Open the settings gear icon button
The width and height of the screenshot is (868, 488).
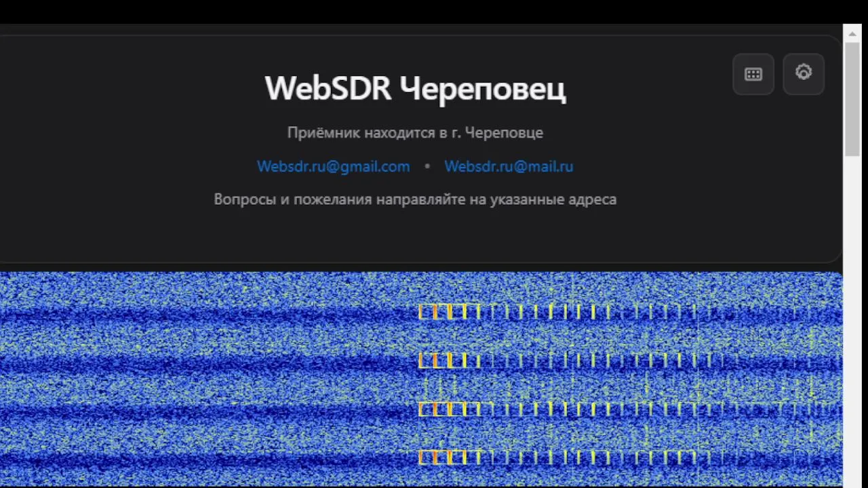(x=804, y=74)
